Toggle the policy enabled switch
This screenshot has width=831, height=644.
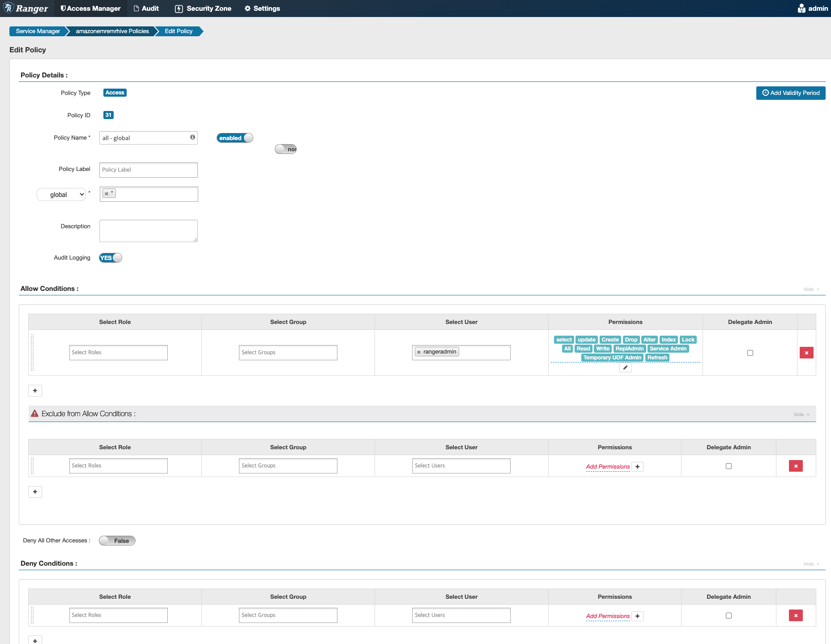pos(235,138)
